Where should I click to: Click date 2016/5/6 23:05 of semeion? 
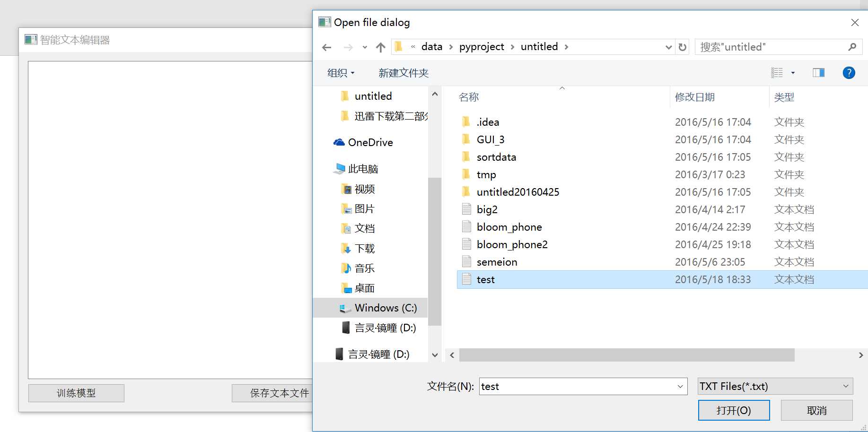(710, 262)
